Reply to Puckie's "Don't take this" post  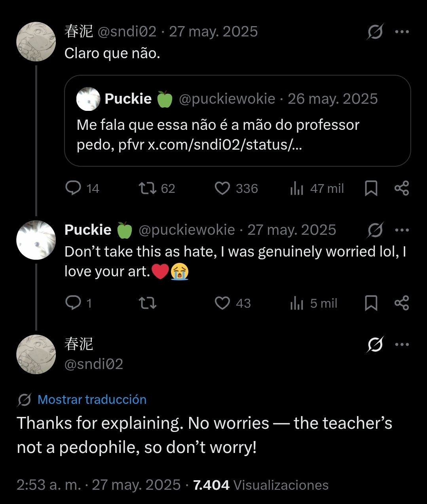coord(73,303)
